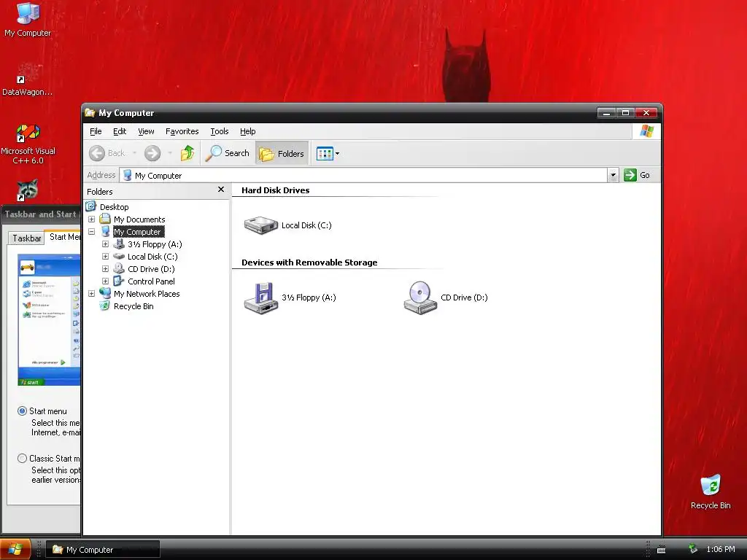The height and width of the screenshot is (560, 747).
Task: Open Forward history dropdown arrow
Action: (x=169, y=153)
